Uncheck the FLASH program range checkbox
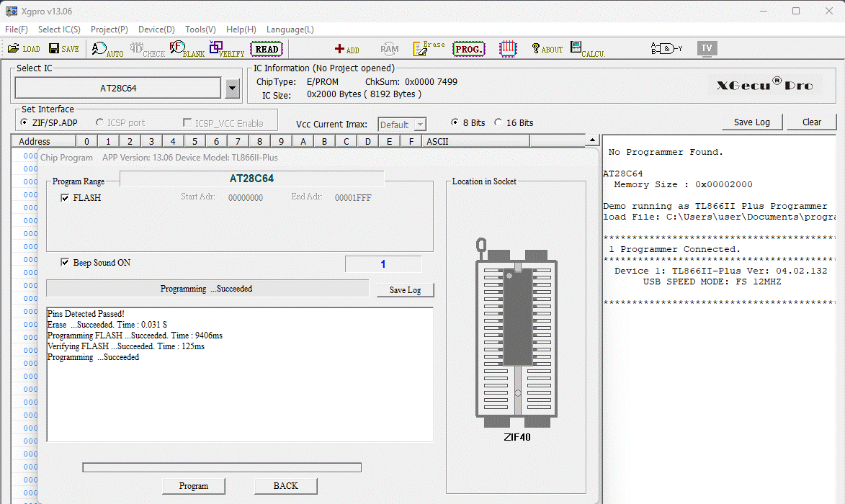 coord(66,198)
